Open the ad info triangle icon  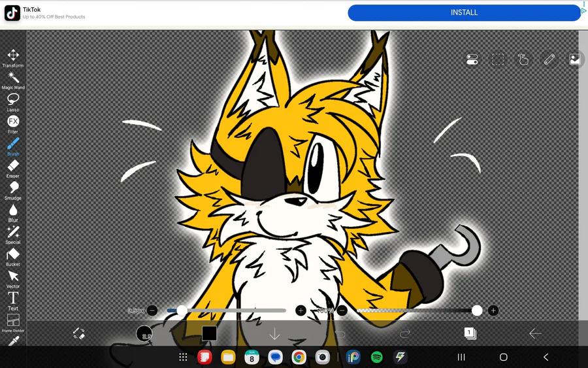tap(584, 11)
